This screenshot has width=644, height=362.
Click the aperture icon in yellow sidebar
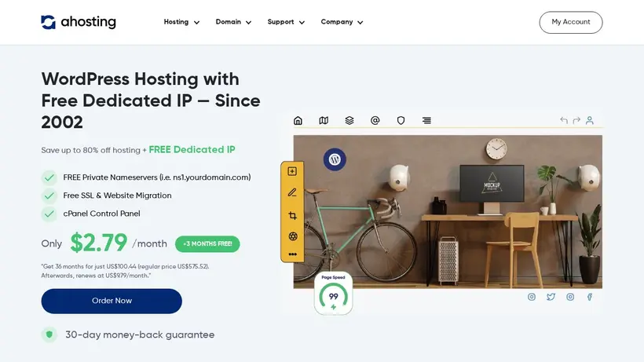pos(293,236)
